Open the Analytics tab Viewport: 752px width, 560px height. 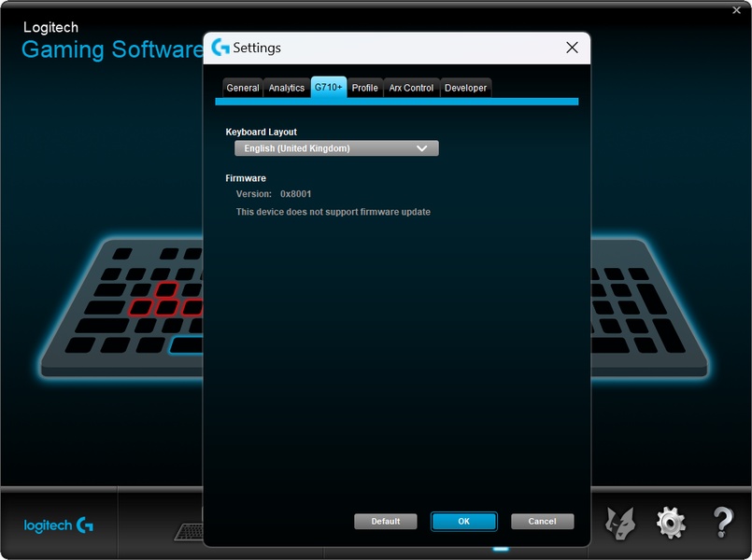tap(287, 88)
